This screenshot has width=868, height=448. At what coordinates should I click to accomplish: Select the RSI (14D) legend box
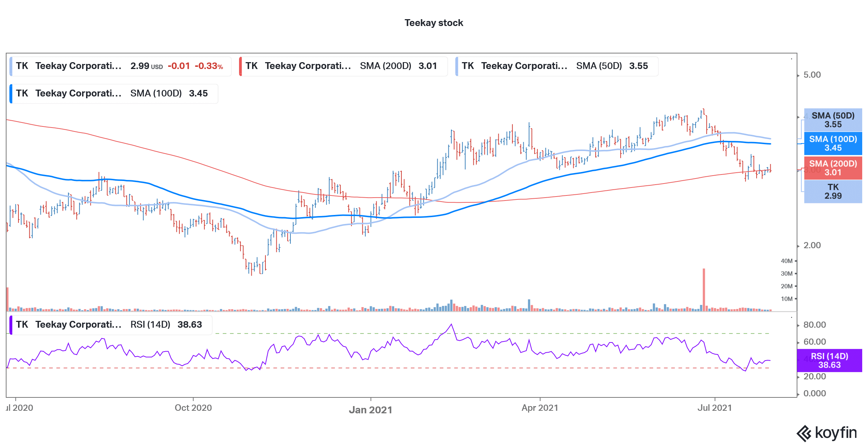(x=111, y=325)
